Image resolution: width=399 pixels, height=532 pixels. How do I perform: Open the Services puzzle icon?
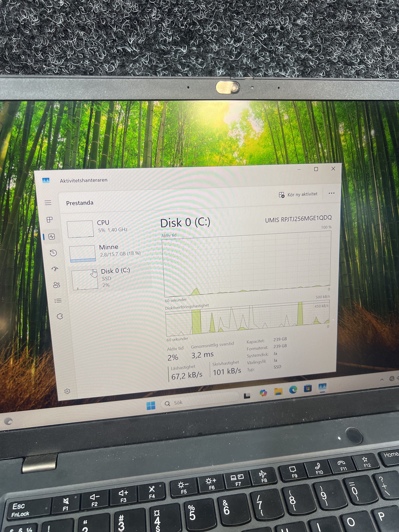(60, 316)
